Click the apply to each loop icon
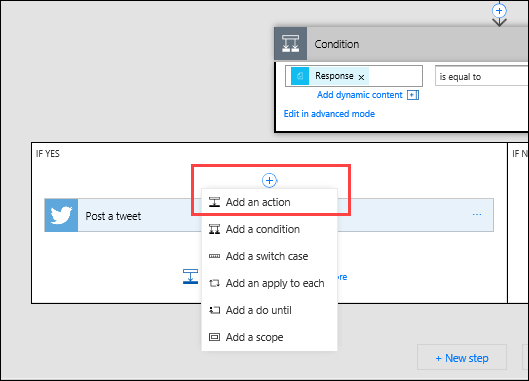Screen dimensions: 529x381 (214, 283)
